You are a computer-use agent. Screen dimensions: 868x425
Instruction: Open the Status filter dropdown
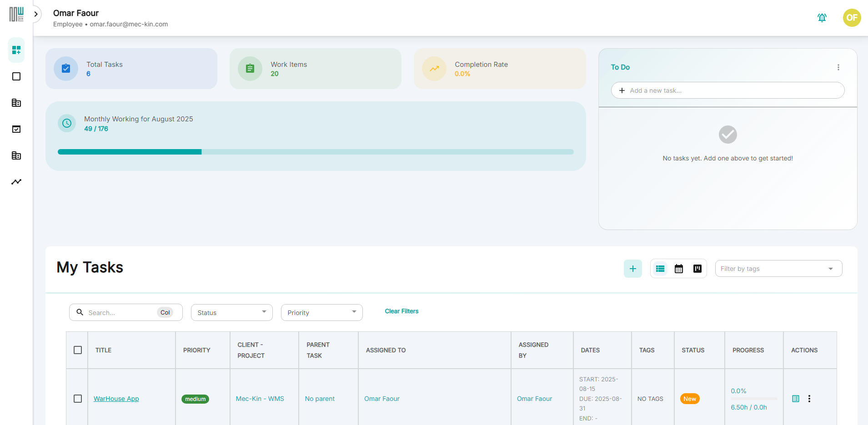tap(231, 313)
